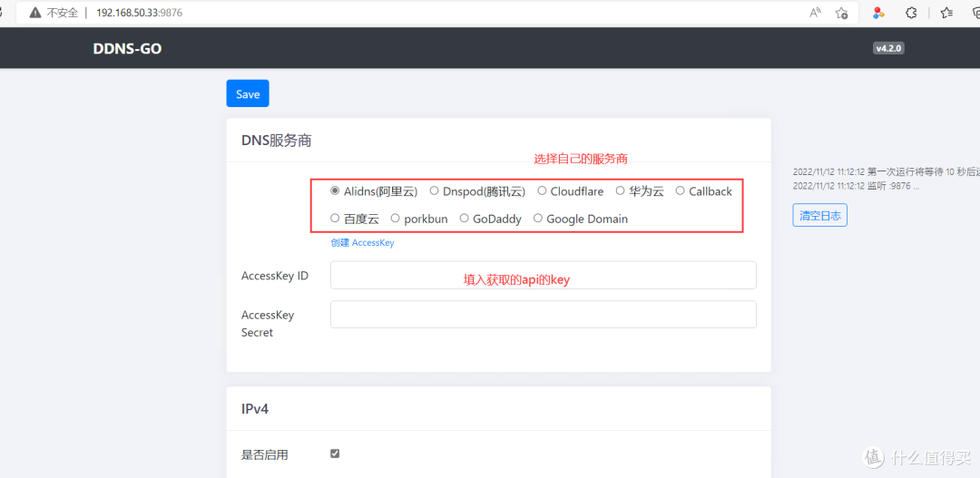Click the v4.2.0 version badge
Image resolution: width=980 pixels, height=478 pixels.
tap(888, 48)
